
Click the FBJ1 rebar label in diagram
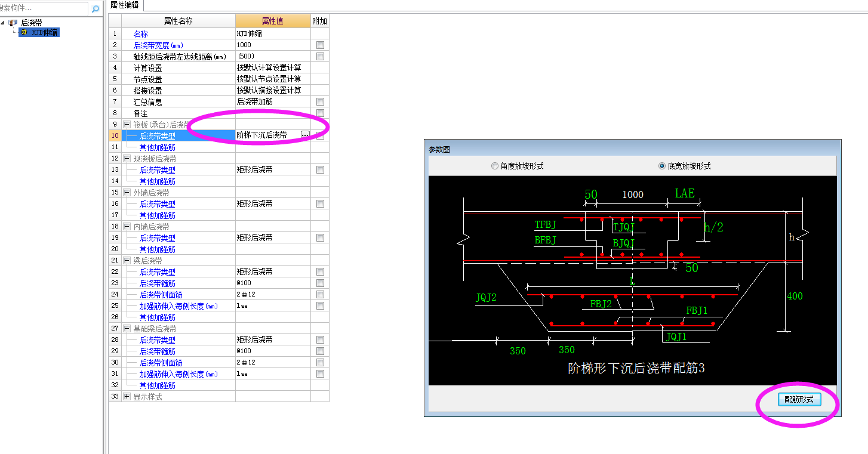coord(697,310)
